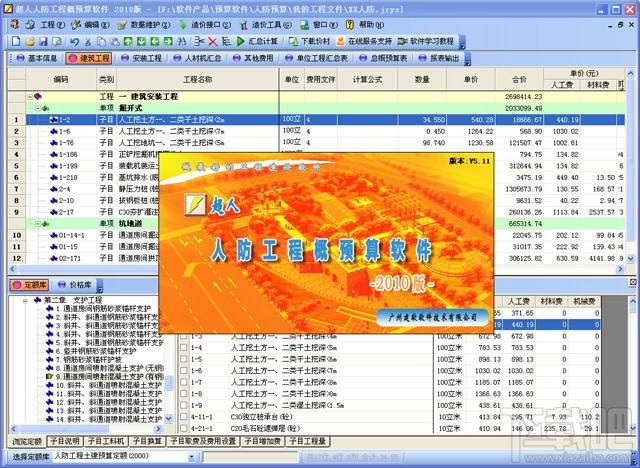Open the 子目增加费 bottom tab
640x468 pixels.
(263, 441)
